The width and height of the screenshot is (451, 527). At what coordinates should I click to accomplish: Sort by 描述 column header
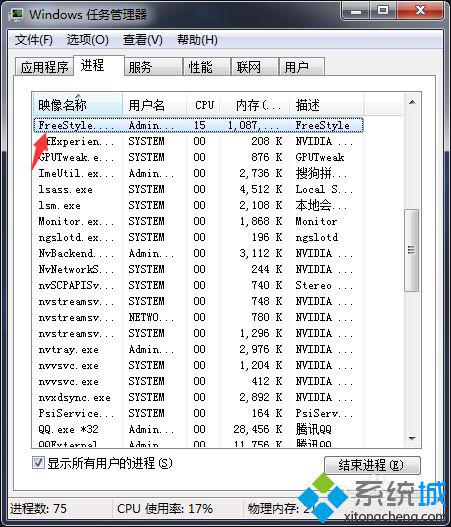[327, 105]
